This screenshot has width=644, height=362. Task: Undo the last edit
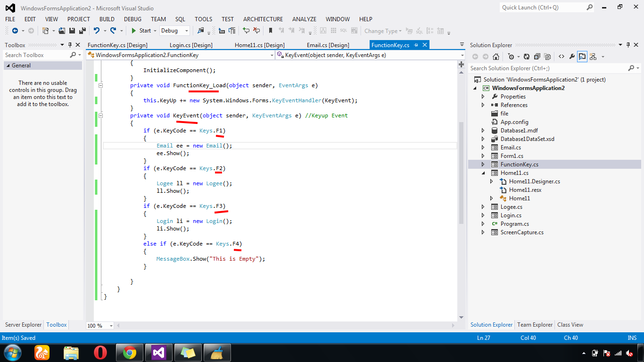coord(97,31)
